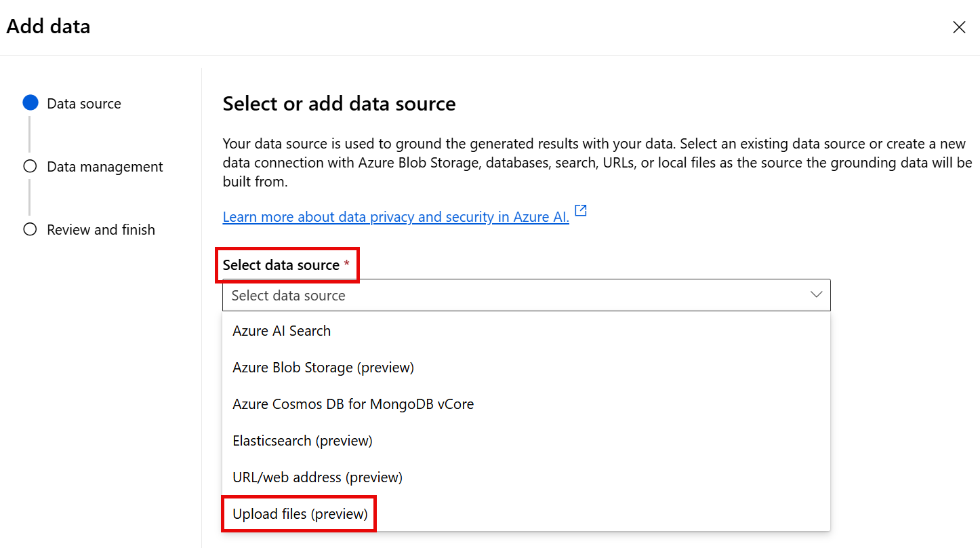Go to the Data management step

[105, 167]
